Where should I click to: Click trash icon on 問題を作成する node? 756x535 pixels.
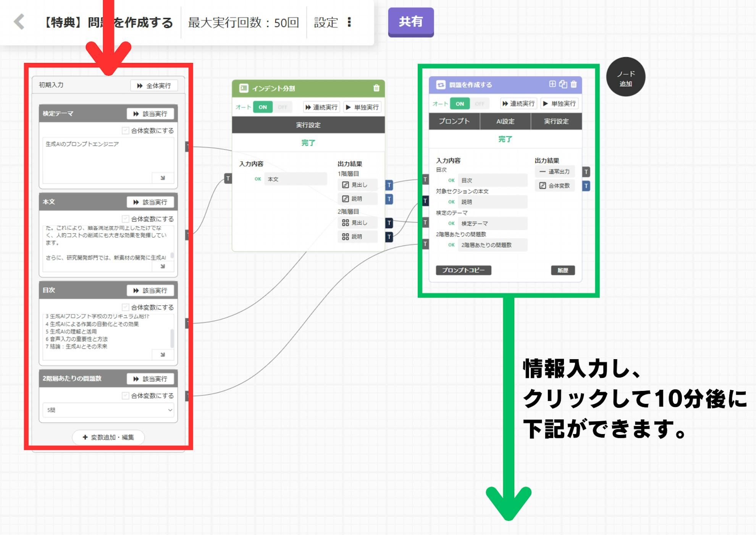[x=573, y=84]
